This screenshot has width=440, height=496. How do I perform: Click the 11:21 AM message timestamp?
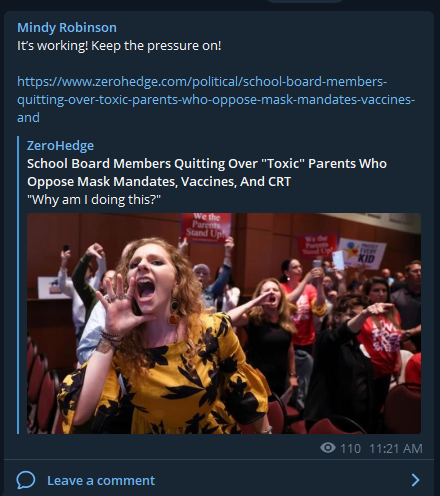396,448
